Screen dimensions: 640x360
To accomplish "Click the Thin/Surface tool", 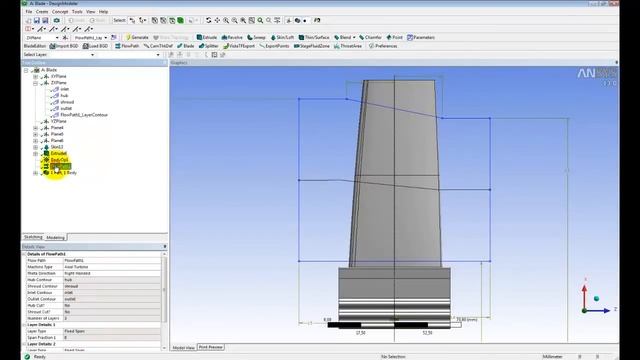I will tap(314, 37).
